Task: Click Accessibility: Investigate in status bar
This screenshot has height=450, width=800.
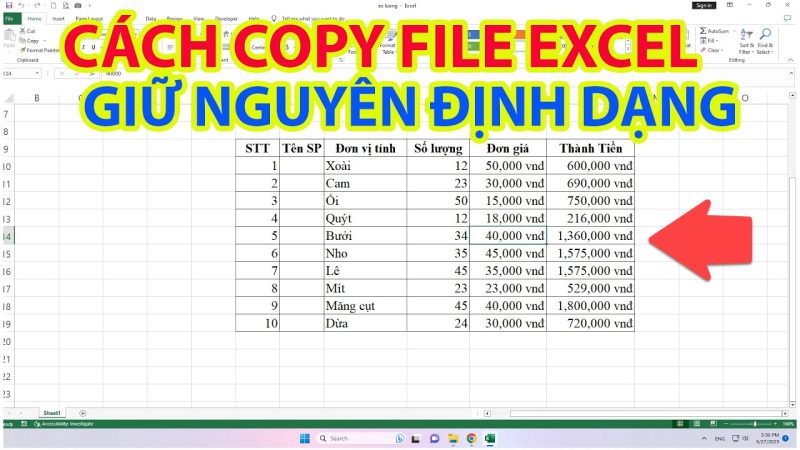Action: click(64, 423)
